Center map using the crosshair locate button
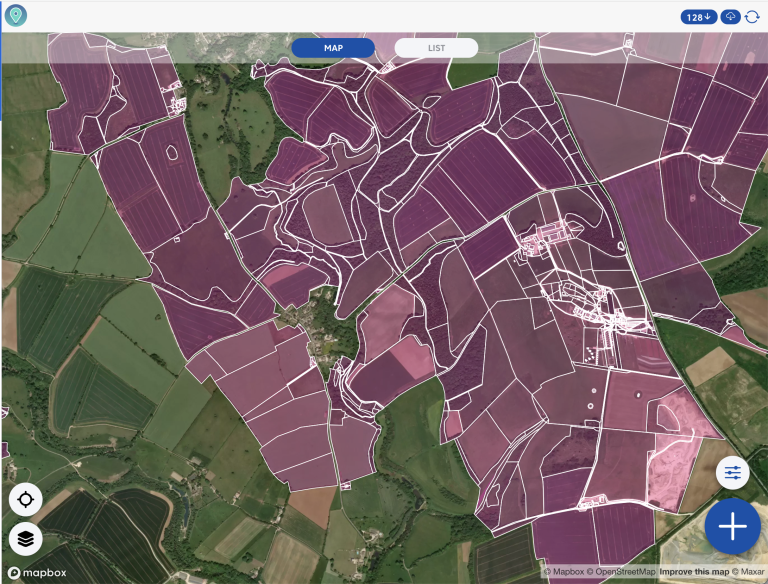This screenshot has width=768, height=584. (26, 499)
